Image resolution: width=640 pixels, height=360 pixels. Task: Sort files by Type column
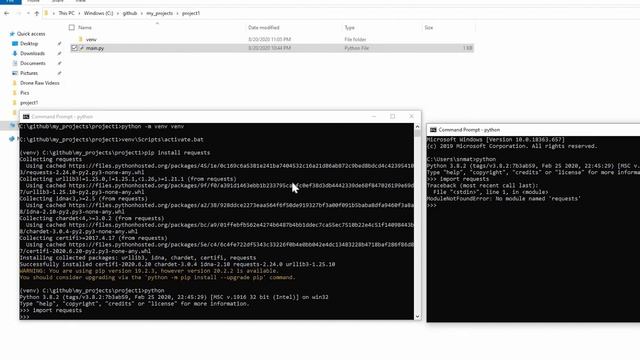(x=349, y=27)
